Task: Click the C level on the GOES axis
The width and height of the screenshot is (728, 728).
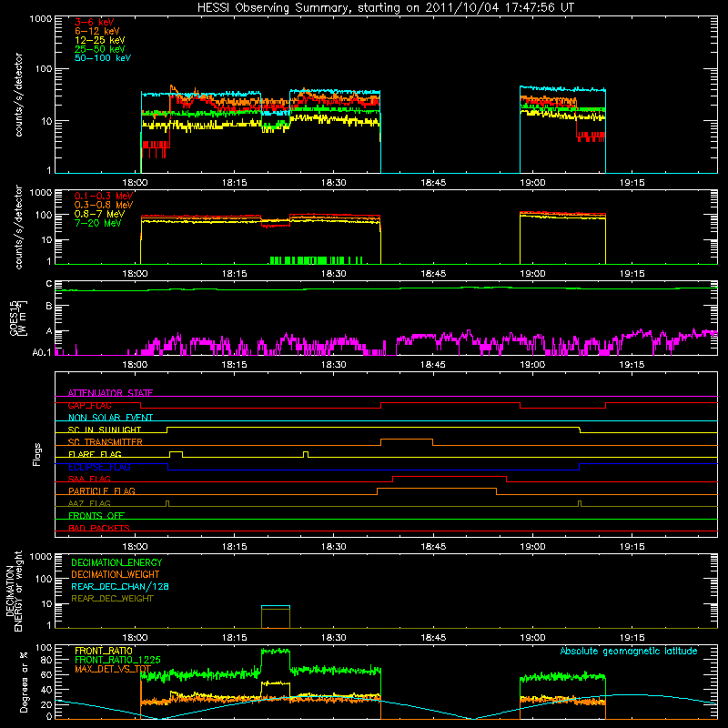Action: click(x=49, y=284)
